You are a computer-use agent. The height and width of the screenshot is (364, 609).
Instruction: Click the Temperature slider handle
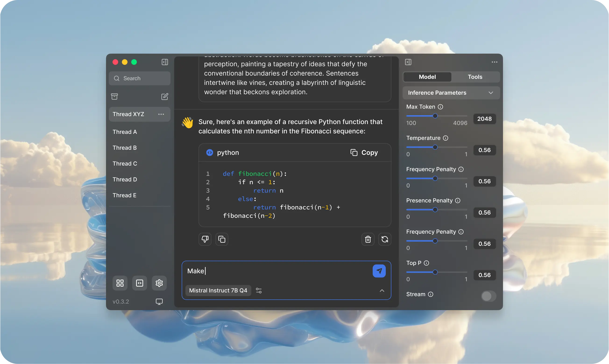435,147
